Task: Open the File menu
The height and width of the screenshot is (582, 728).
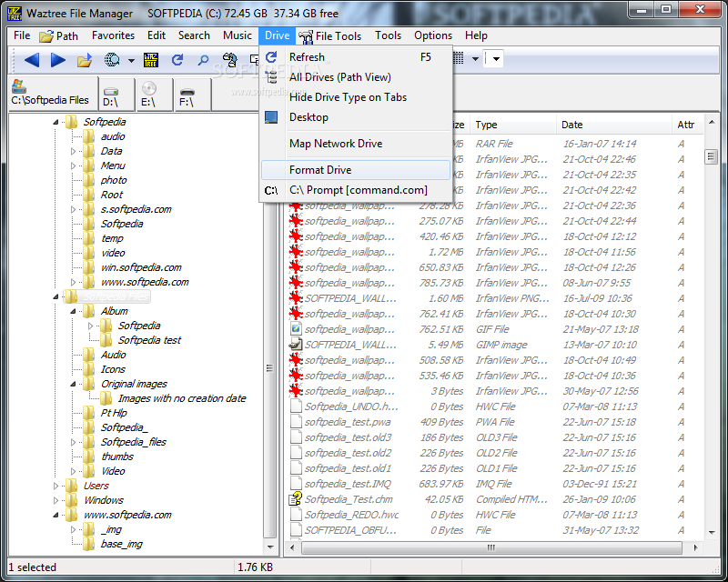Action: pyautogui.click(x=22, y=35)
